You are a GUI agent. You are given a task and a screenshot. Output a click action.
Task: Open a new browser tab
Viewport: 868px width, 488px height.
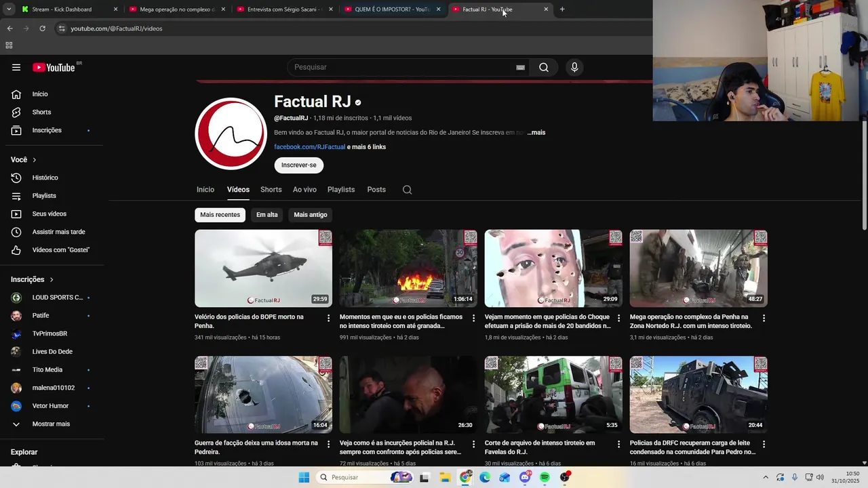[x=562, y=9]
